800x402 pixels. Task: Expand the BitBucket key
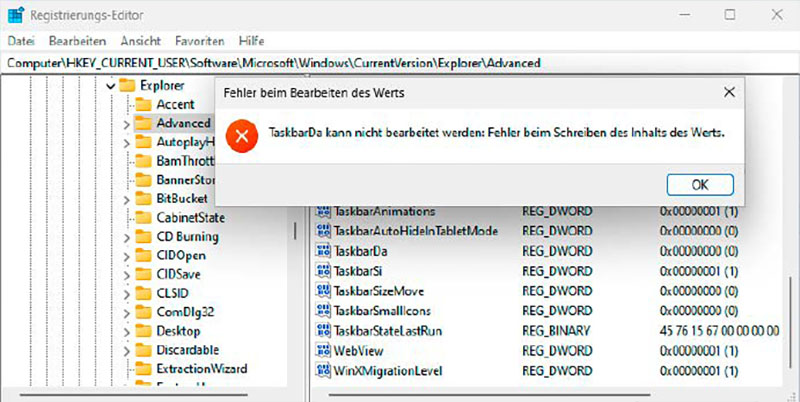[x=127, y=199]
